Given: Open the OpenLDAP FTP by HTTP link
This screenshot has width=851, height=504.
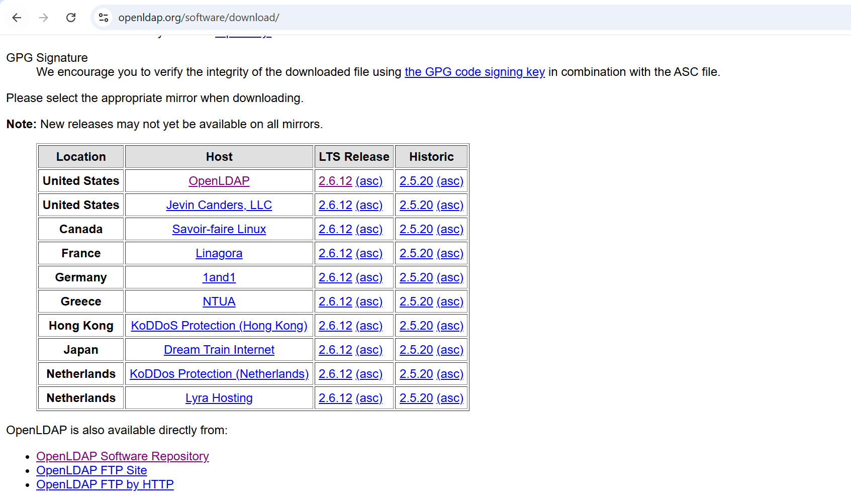Looking at the screenshot, I should coord(105,484).
